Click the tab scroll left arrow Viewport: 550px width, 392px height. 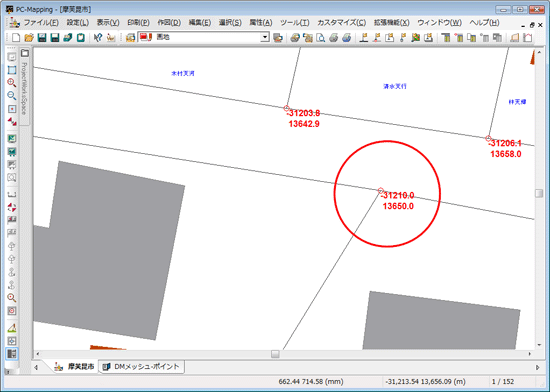click(x=36, y=367)
